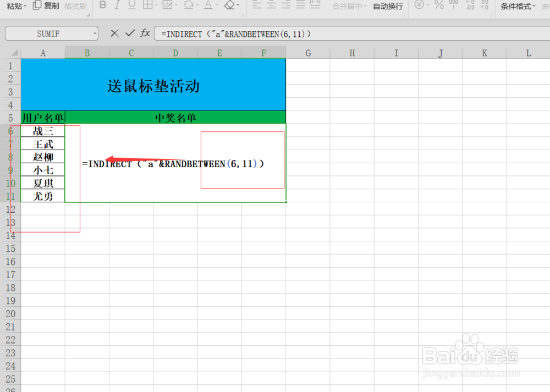Click the Insert Function fx icon
Viewport: 550px width, 392px height.
pyautogui.click(x=145, y=34)
